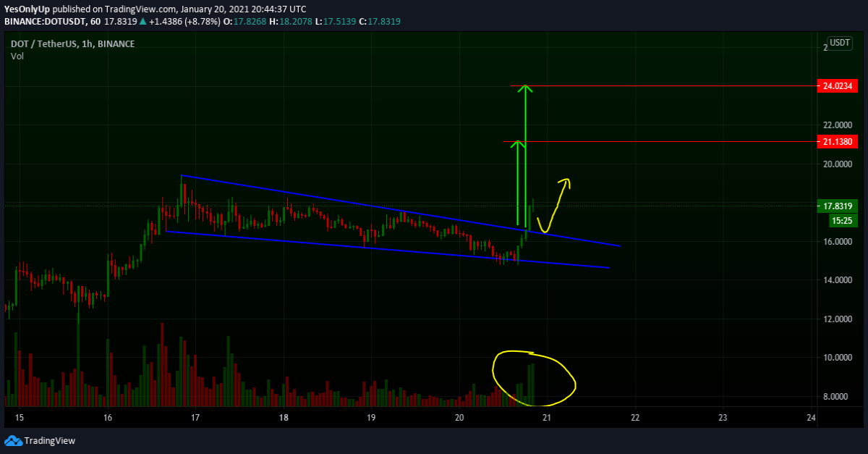Click the 16.0000 price axis value
Viewport: 868px width, 454px height.
pyautogui.click(x=837, y=242)
